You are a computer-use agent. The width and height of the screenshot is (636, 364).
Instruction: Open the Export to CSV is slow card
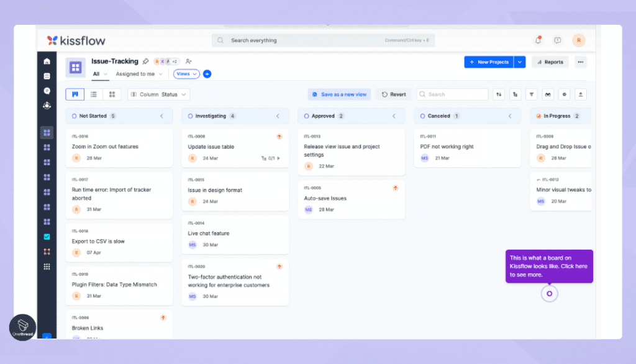point(119,243)
